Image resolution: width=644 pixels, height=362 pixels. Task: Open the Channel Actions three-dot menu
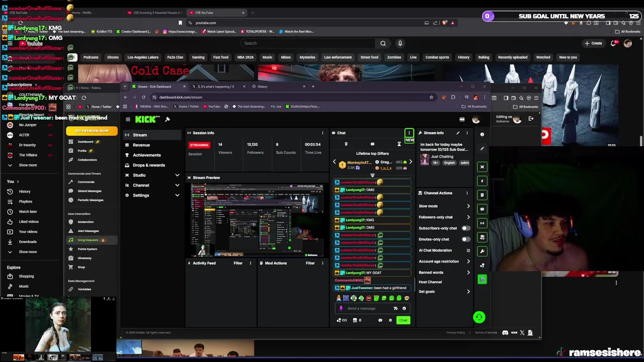467,193
